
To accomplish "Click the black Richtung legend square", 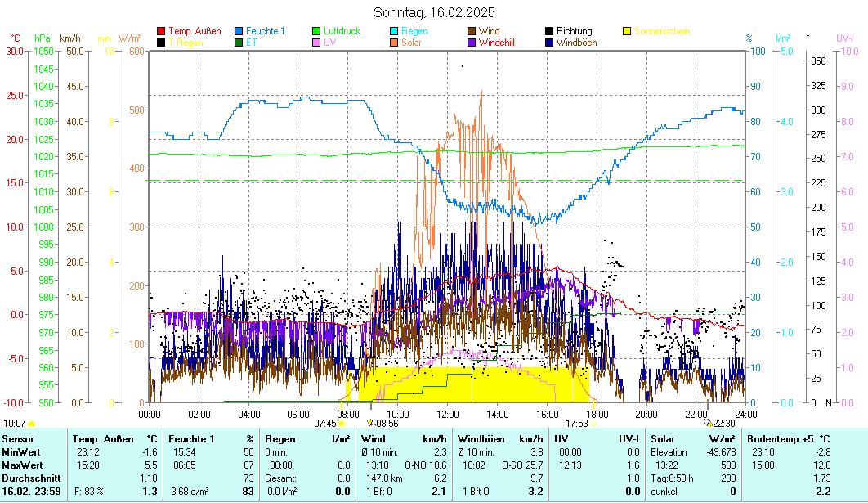I will click(549, 31).
